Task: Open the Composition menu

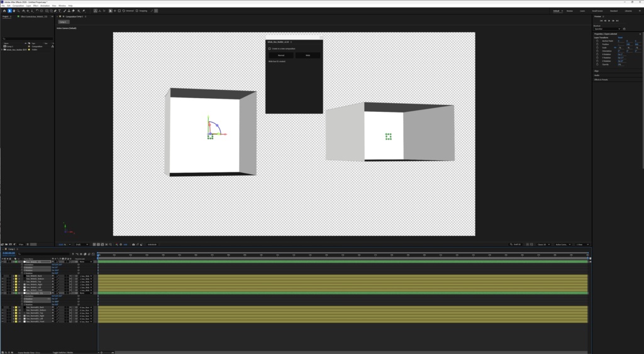Action: click(x=18, y=6)
